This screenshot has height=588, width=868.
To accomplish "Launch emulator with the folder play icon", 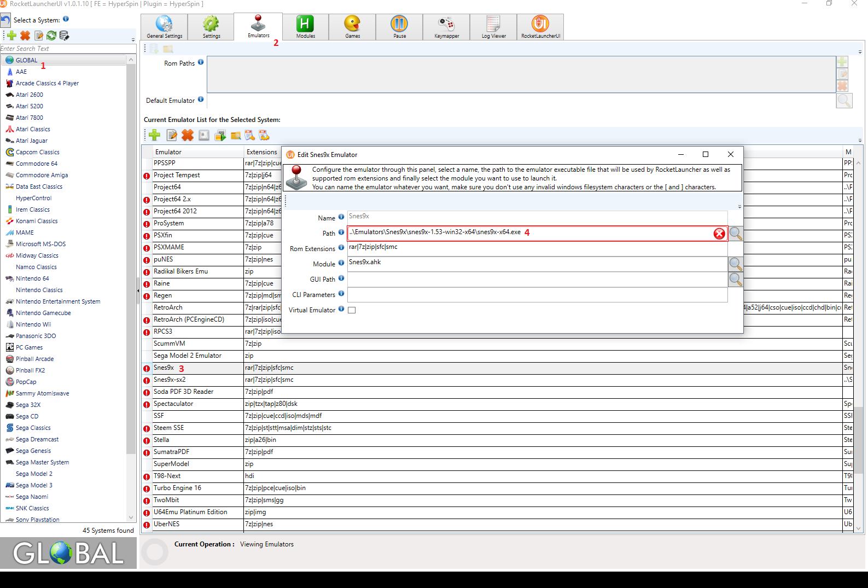I will [x=220, y=135].
